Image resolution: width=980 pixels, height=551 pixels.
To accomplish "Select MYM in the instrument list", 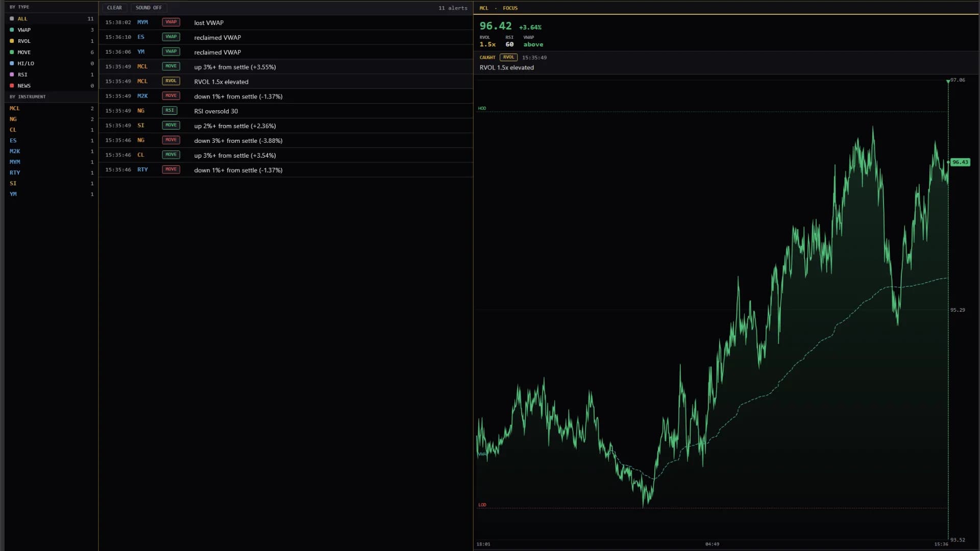I will pyautogui.click(x=51, y=162).
